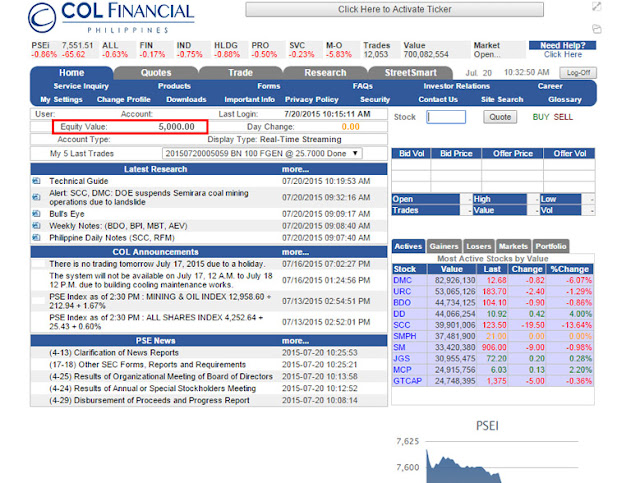
Task: Click the BDO stock symbol
Action: tap(402, 303)
